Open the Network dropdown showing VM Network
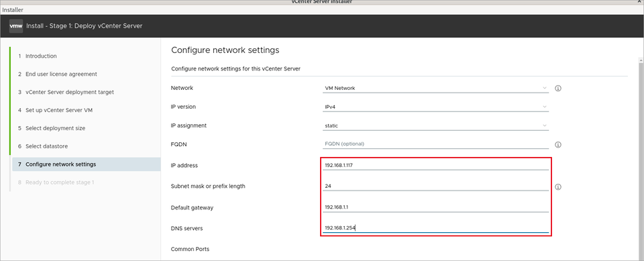 [x=435, y=88]
